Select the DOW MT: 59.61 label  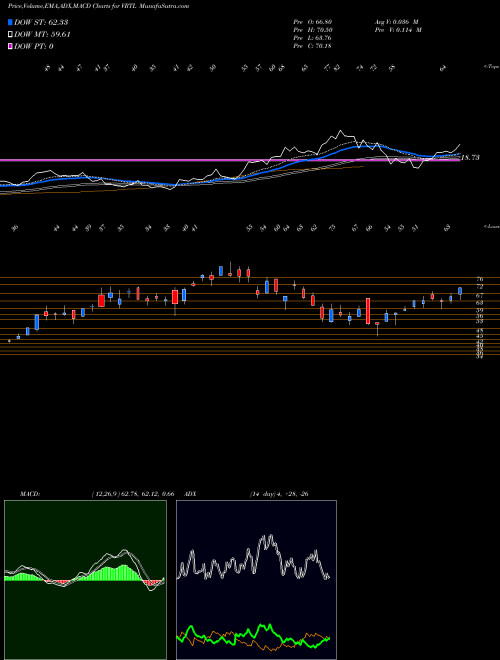[42, 35]
